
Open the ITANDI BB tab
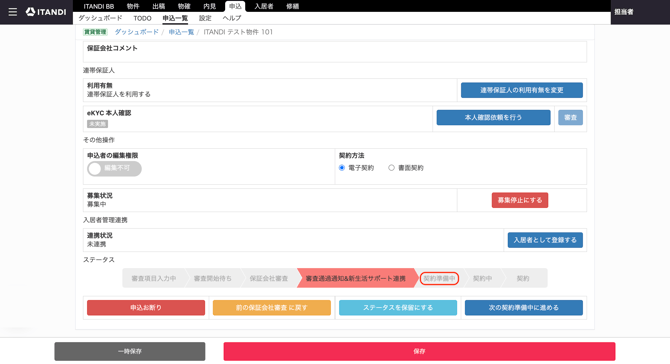tap(99, 6)
